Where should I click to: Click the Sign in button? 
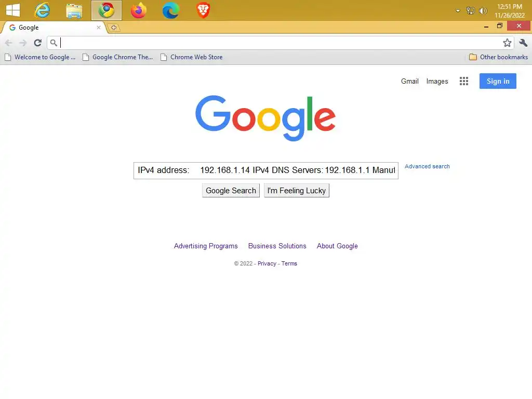[x=497, y=81]
